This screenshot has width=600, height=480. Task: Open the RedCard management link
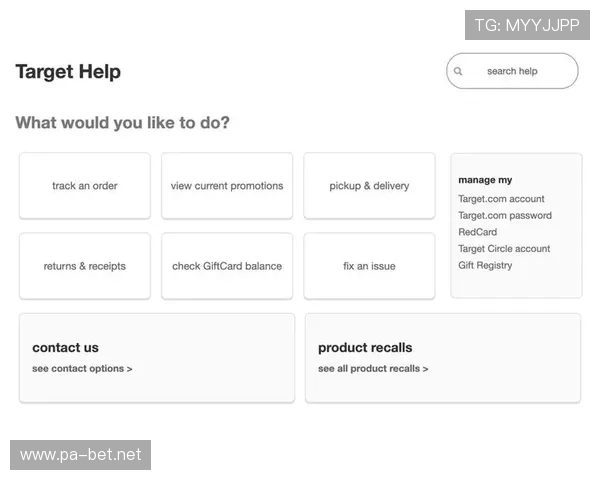[x=477, y=232]
